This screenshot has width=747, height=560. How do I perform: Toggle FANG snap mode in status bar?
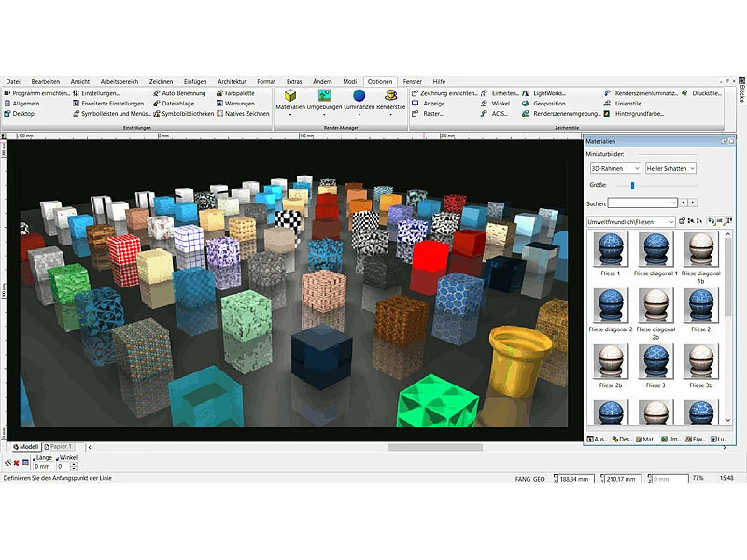523,479
